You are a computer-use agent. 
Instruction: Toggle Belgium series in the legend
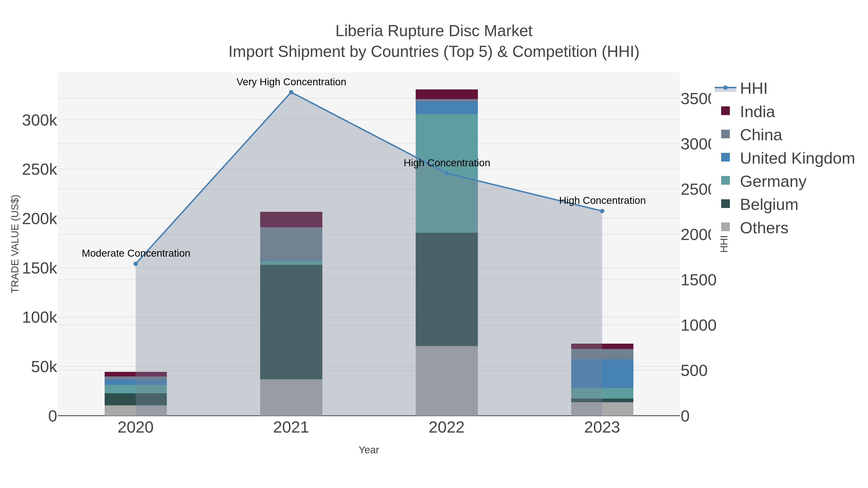(759, 205)
